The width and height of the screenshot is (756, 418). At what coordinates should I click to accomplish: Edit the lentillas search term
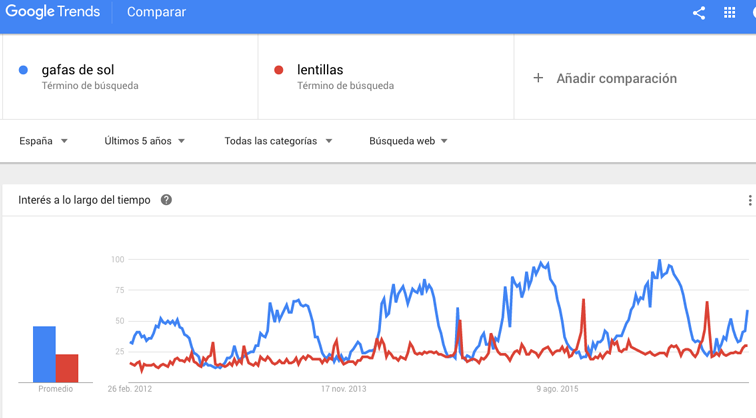click(x=320, y=70)
